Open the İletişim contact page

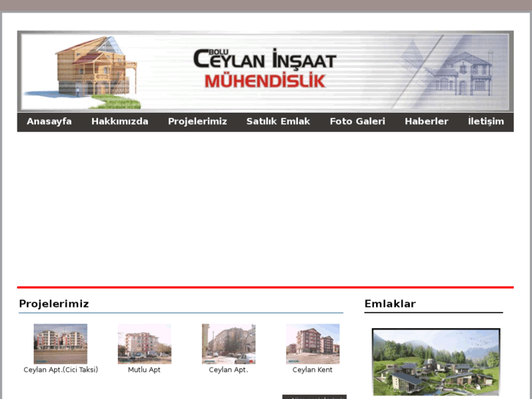coord(486,122)
